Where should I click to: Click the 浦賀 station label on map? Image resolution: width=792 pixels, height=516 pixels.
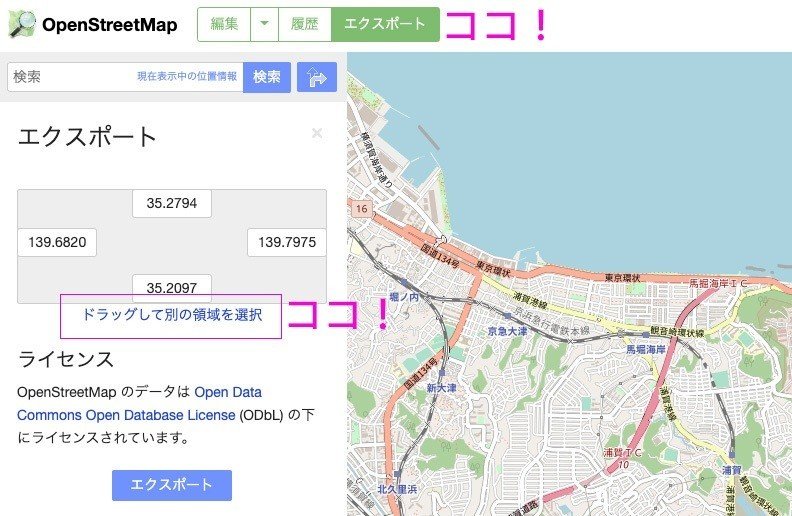pos(731,470)
